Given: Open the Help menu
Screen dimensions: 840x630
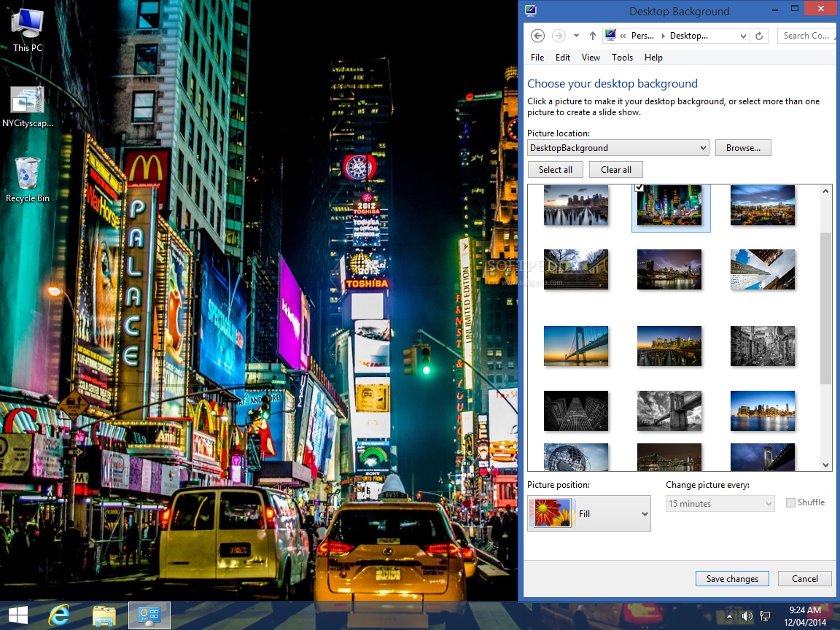Looking at the screenshot, I should 653,58.
